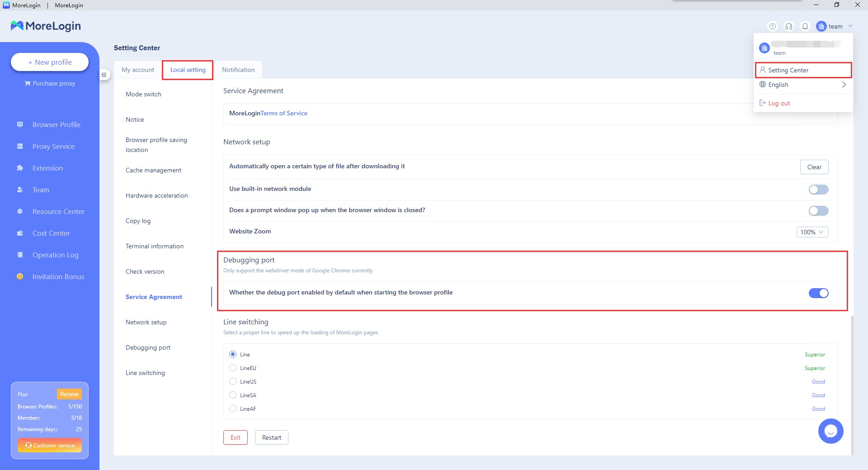Switch to Notification tab

238,70
